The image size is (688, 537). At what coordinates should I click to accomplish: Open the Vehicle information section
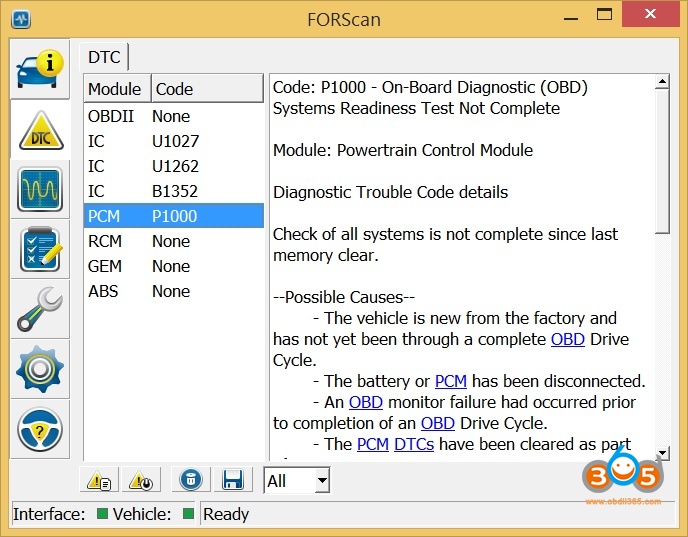coord(40,69)
